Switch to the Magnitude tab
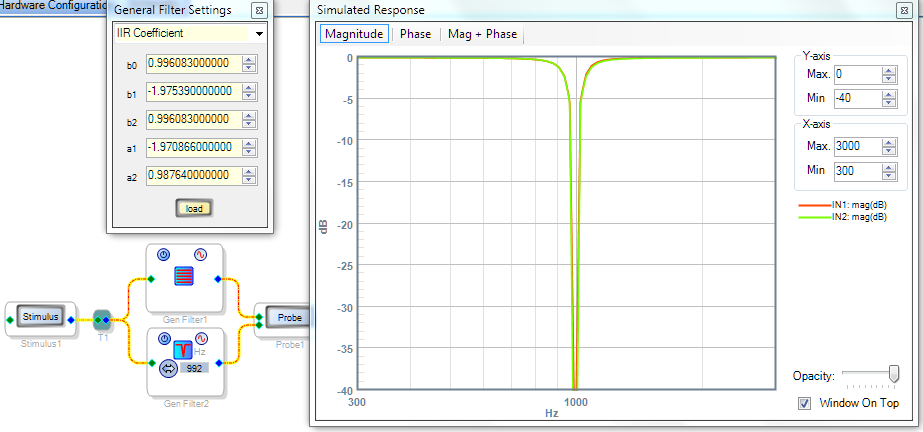923x432 pixels. click(x=354, y=34)
